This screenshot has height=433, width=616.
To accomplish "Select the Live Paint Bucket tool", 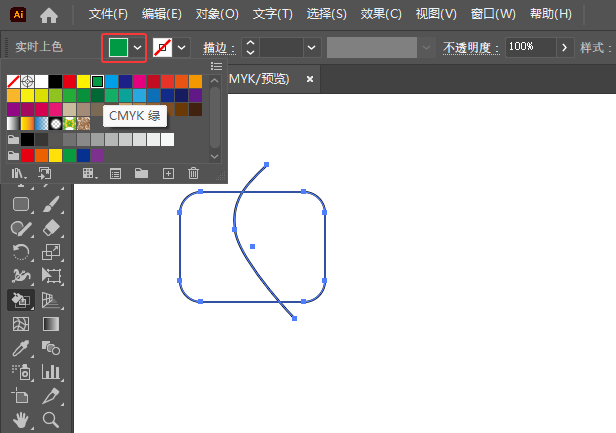I will pyautogui.click(x=21, y=300).
